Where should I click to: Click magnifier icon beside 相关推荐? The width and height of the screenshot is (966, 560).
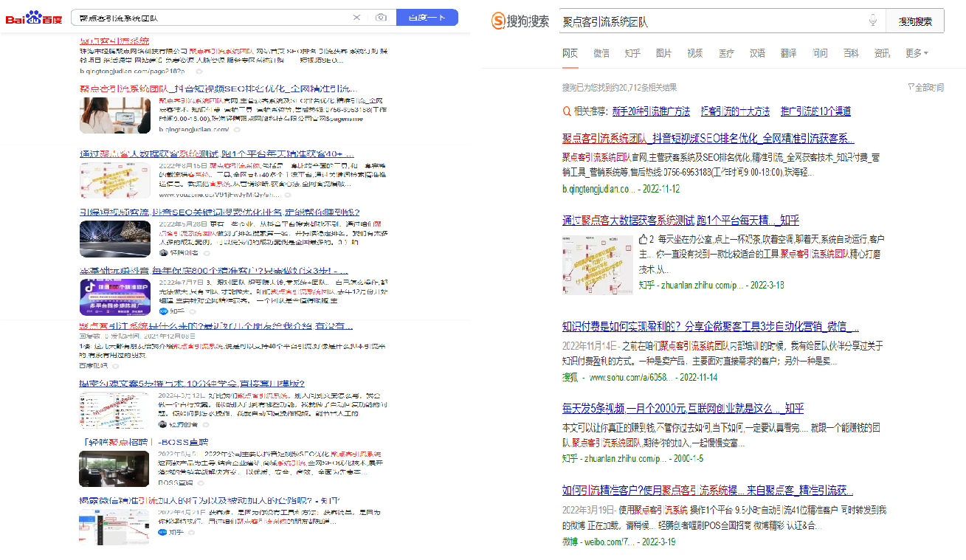567,111
